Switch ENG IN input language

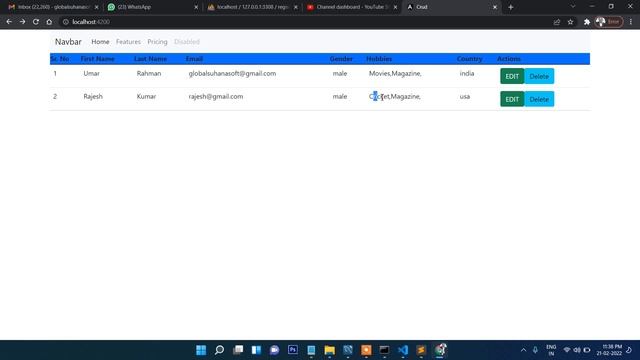551,350
